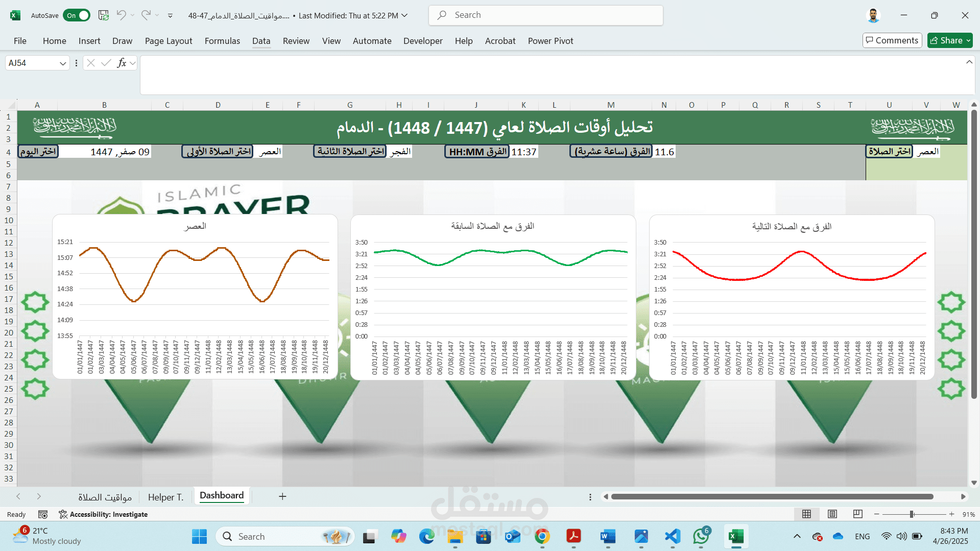This screenshot has width=980, height=551.
Task: Click Accessibility: Investigate in status bar
Action: click(x=103, y=514)
